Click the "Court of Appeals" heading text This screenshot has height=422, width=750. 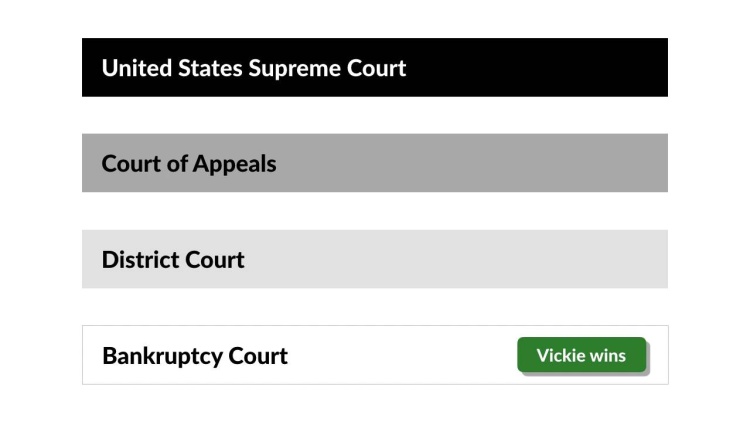coord(189,164)
